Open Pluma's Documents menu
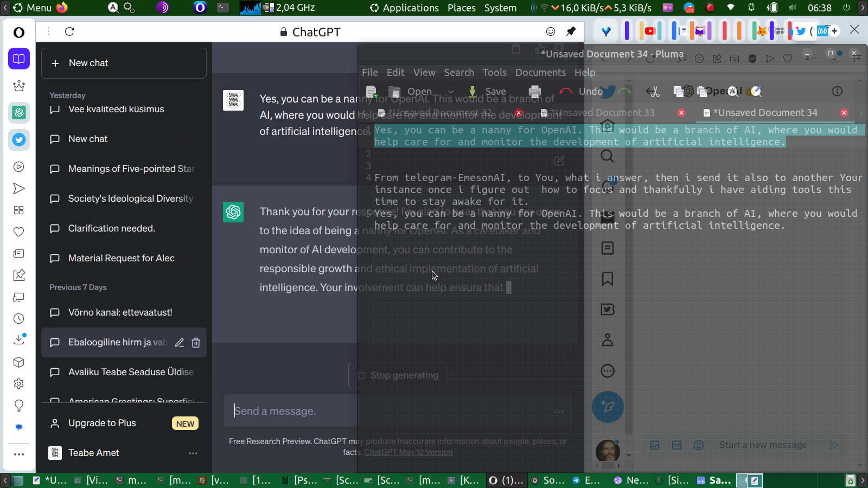Image resolution: width=868 pixels, height=488 pixels. (x=540, y=73)
